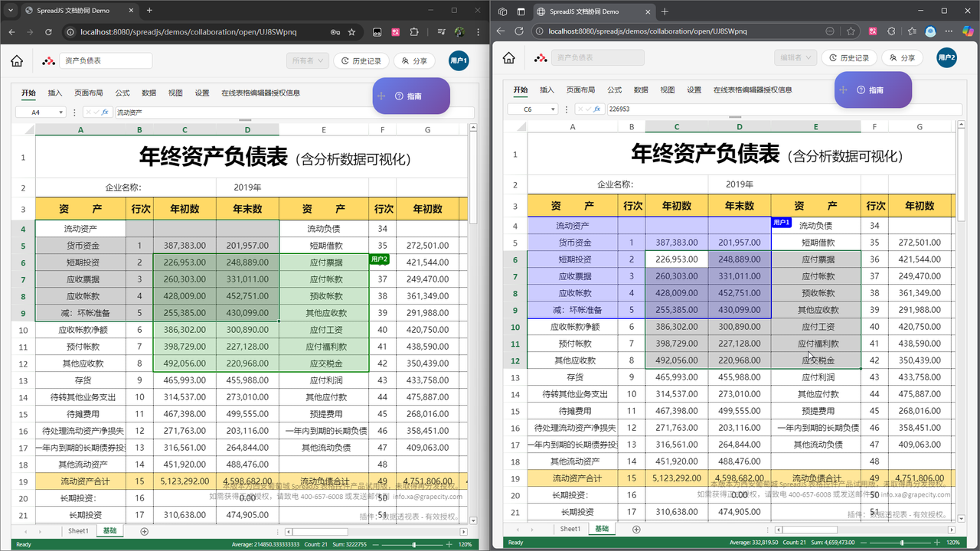Click the formula bar showing 226953

pyautogui.click(x=784, y=109)
